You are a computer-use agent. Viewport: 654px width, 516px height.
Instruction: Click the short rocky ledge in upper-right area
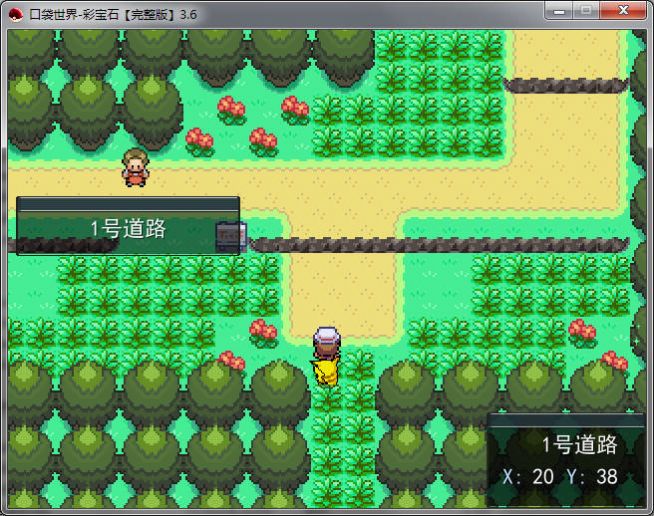565,86
